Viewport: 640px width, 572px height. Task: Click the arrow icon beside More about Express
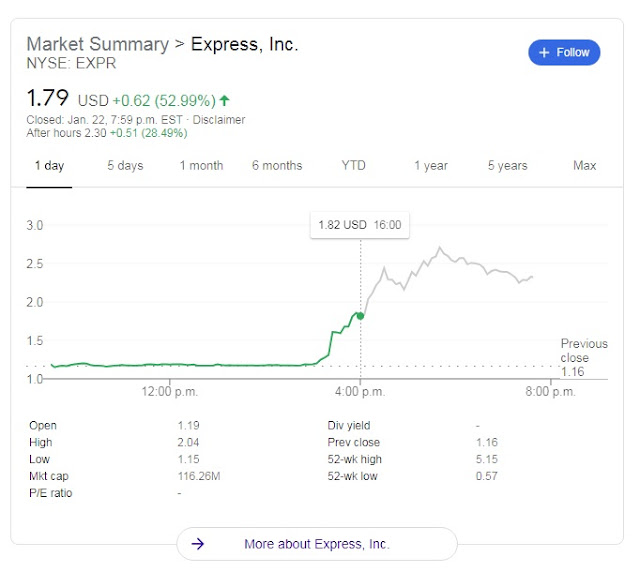coord(198,544)
